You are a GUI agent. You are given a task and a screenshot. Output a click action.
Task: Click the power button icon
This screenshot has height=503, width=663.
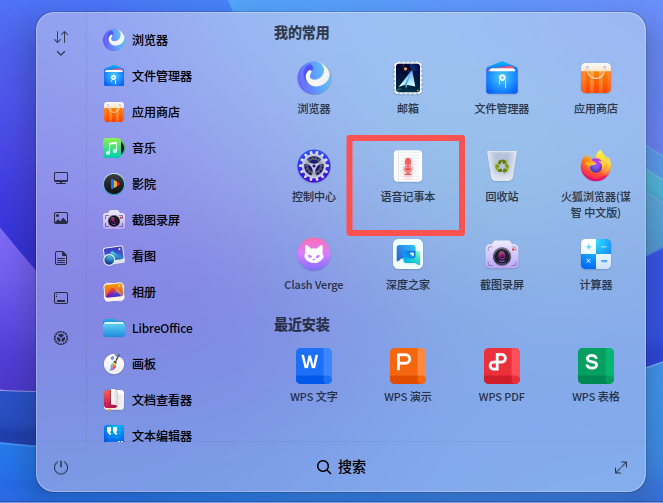[61, 467]
